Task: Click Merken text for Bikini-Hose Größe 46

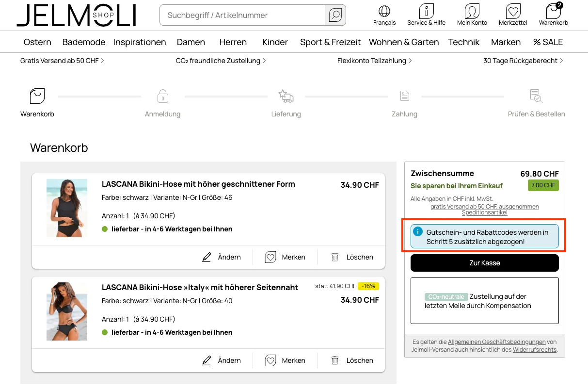Action: pyautogui.click(x=294, y=257)
